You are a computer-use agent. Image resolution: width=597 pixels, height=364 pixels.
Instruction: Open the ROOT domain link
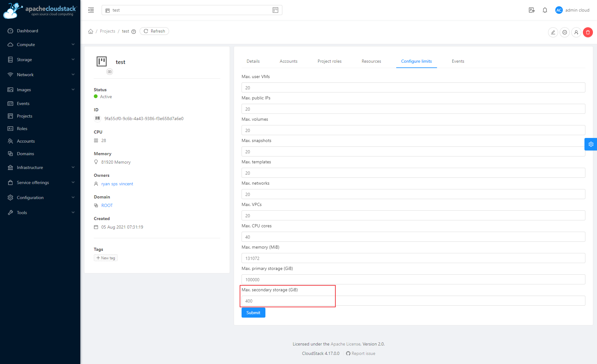click(x=107, y=205)
